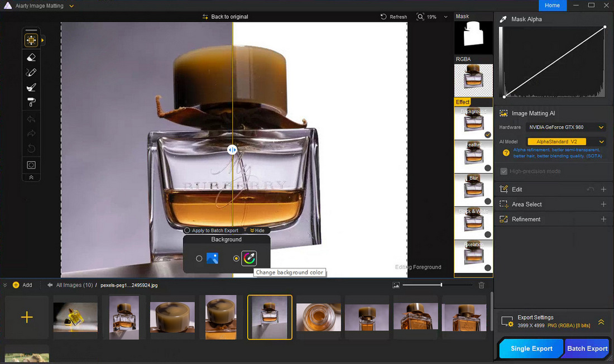Image resolution: width=614 pixels, height=364 pixels.
Task: Click the Batch Export button
Action: (x=587, y=348)
